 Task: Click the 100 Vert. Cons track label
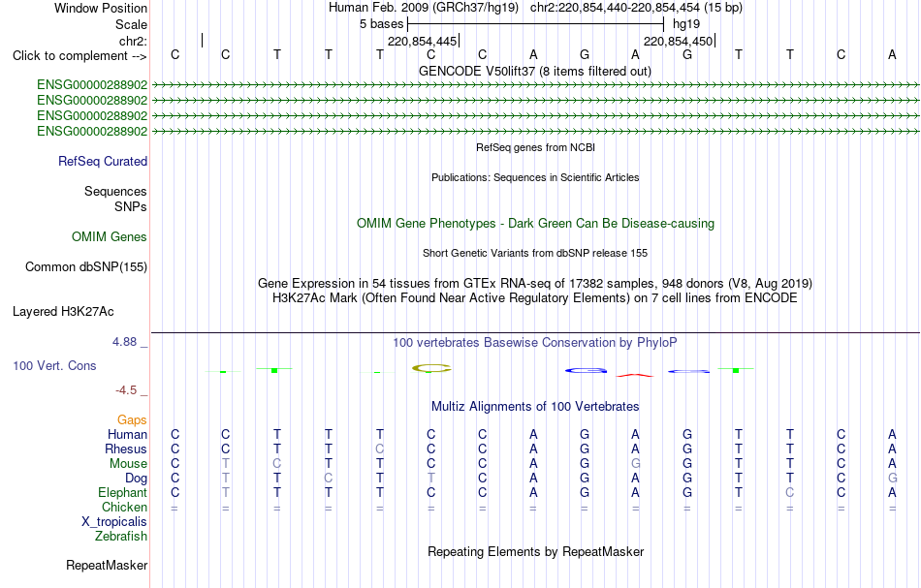point(54,365)
